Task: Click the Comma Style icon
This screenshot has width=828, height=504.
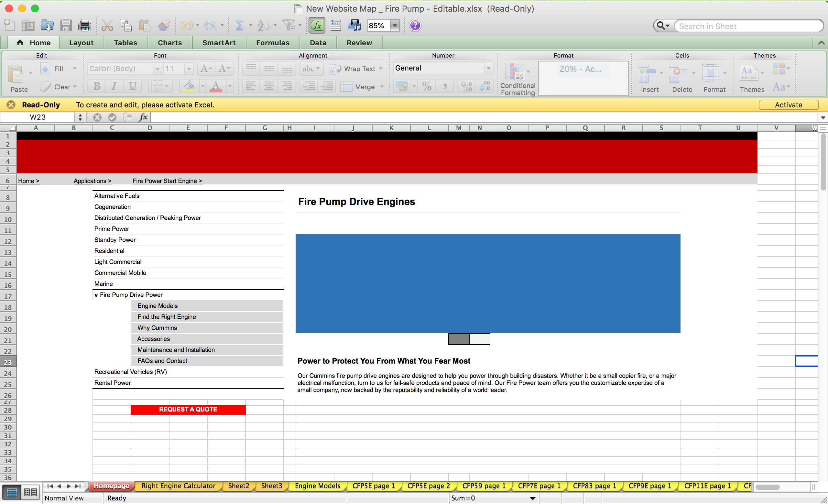Action: pyautogui.click(x=445, y=86)
